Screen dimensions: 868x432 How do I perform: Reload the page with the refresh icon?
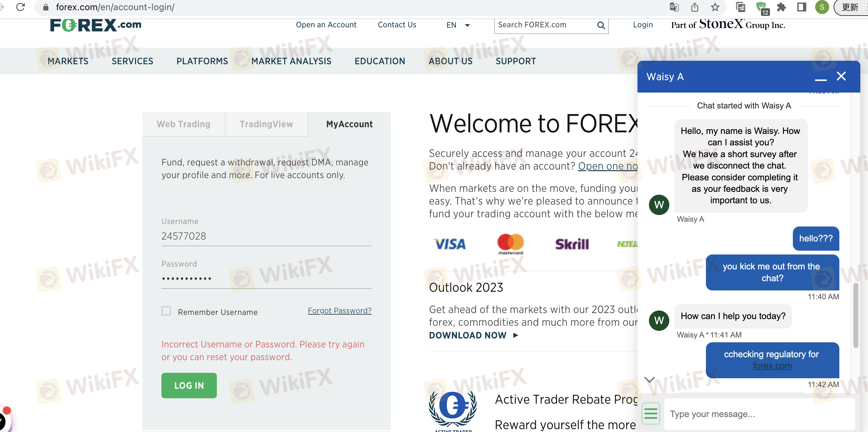tap(21, 7)
